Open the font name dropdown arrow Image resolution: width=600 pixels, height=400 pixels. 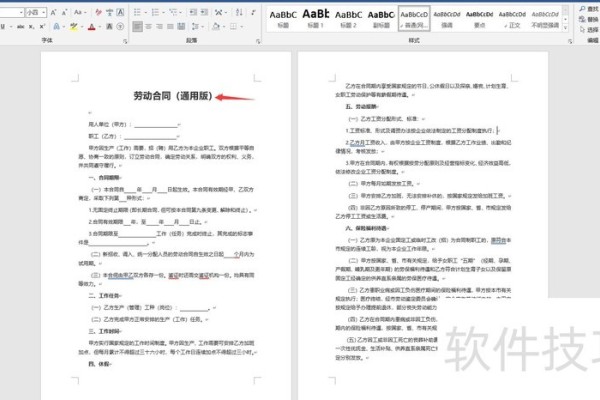[x=21, y=13]
